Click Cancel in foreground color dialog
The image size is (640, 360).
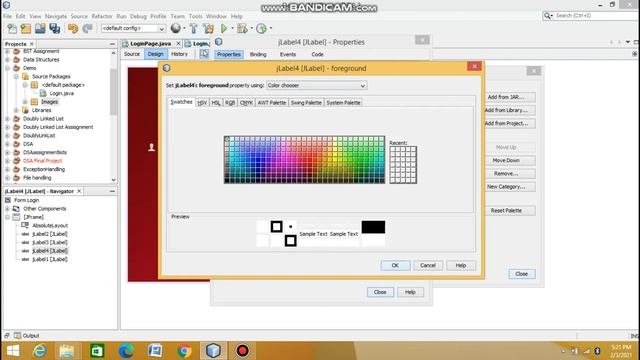click(428, 265)
